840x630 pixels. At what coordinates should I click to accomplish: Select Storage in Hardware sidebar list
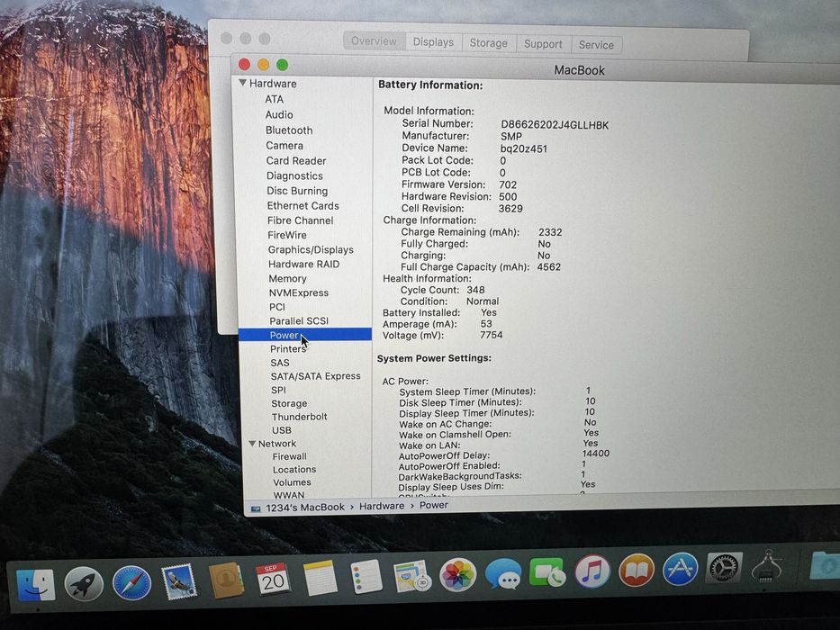coord(289,403)
